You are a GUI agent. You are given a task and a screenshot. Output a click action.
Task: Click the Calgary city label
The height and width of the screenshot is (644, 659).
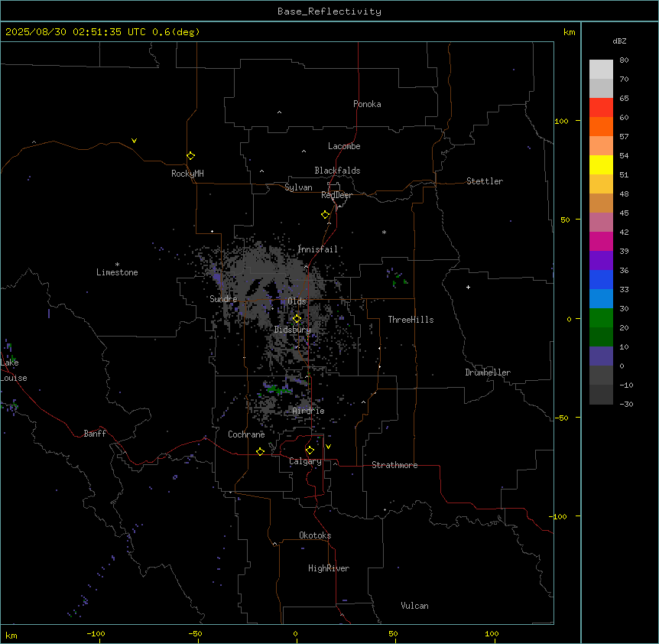(x=306, y=461)
